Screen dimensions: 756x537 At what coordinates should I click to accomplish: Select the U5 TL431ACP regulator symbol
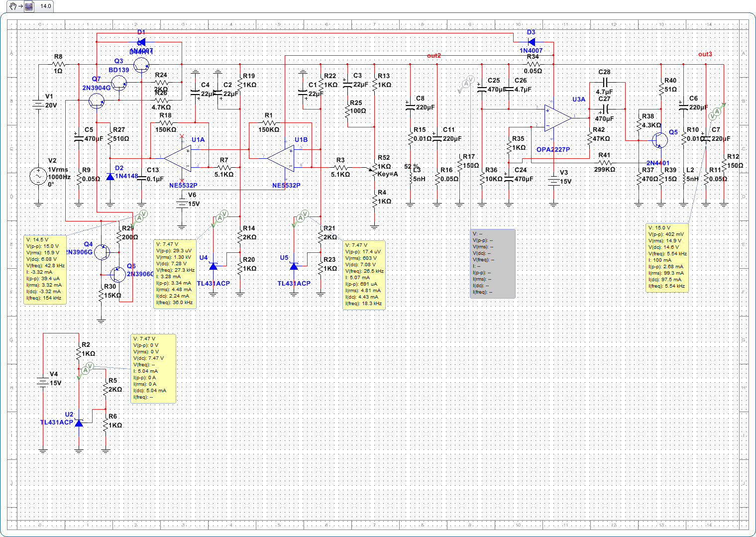coord(294,266)
